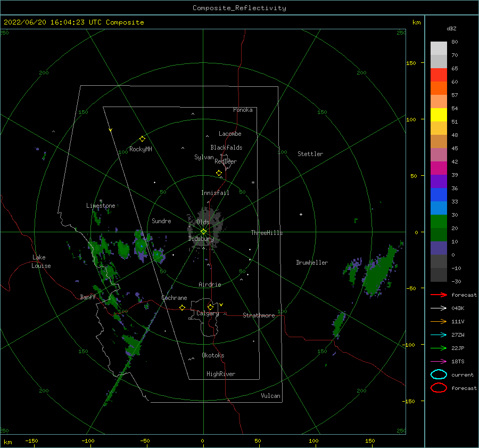Select the 80 dBZ color swatch

(439, 48)
